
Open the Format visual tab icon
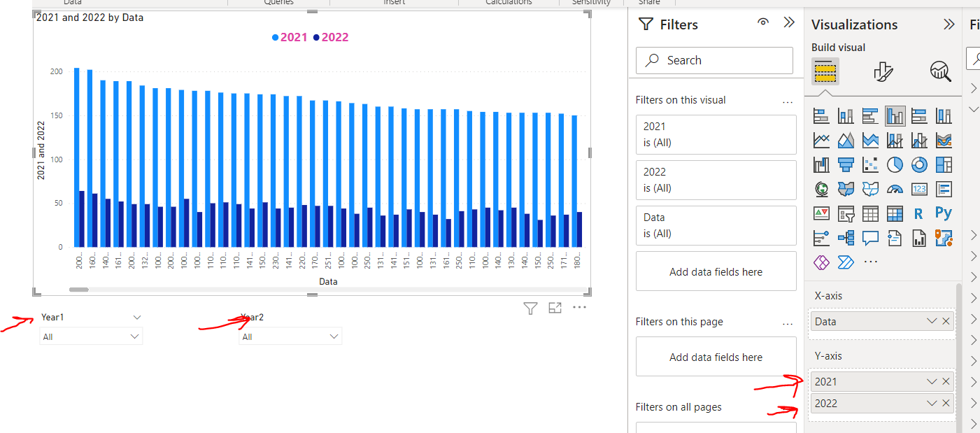click(883, 71)
